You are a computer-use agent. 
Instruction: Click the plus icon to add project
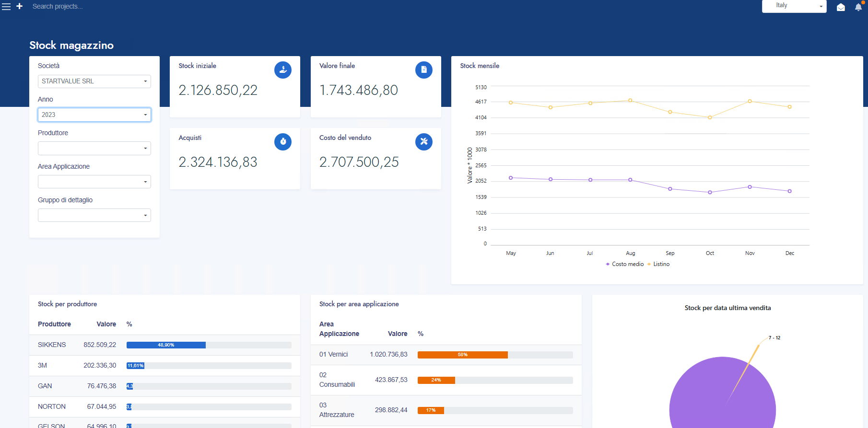point(20,6)
